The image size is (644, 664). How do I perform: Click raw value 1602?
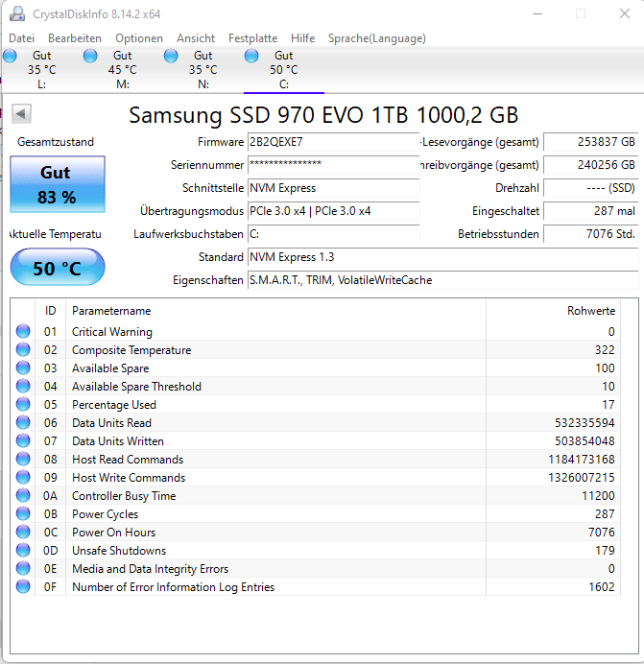[x=602, y=586]
